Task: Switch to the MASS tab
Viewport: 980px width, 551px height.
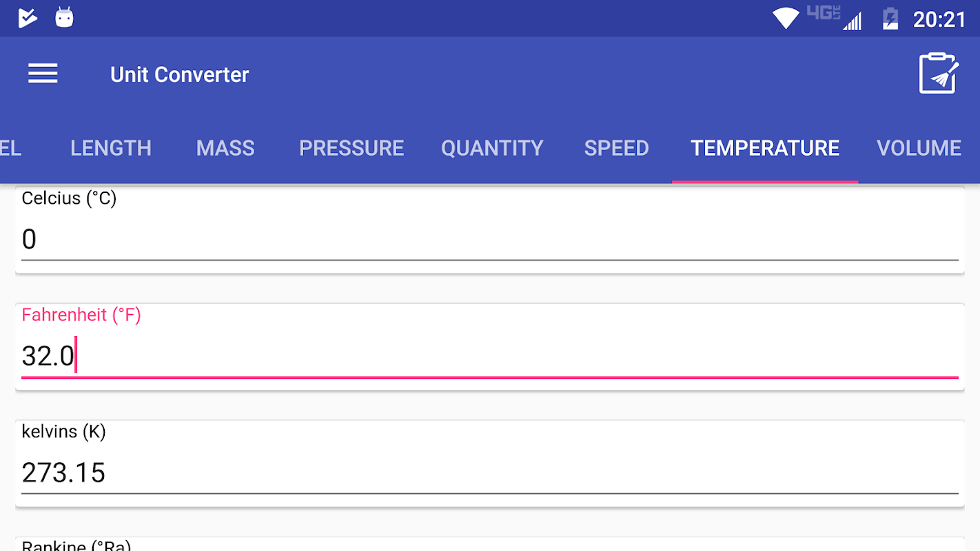Action: coord(225,148)
